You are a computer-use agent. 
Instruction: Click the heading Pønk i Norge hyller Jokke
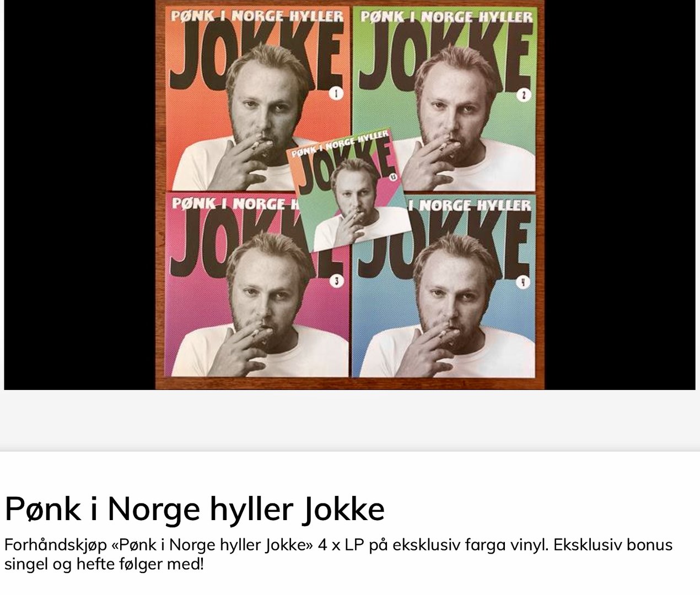point(195,509)
